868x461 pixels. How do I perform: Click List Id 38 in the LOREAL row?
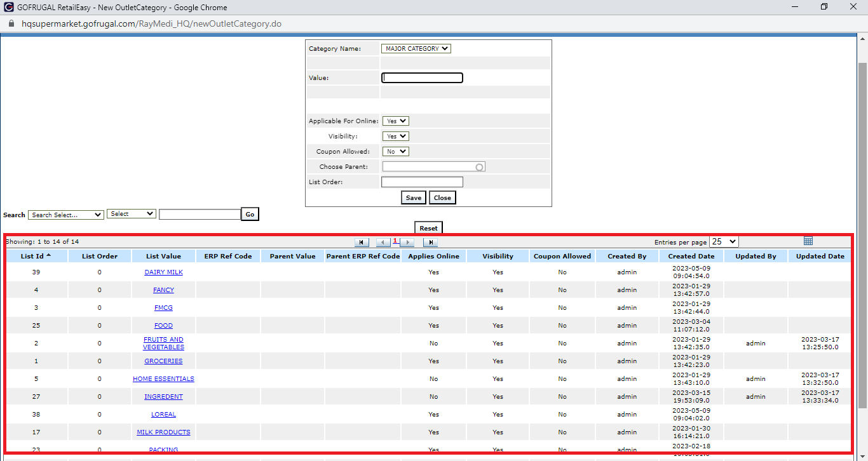point(36,415)
